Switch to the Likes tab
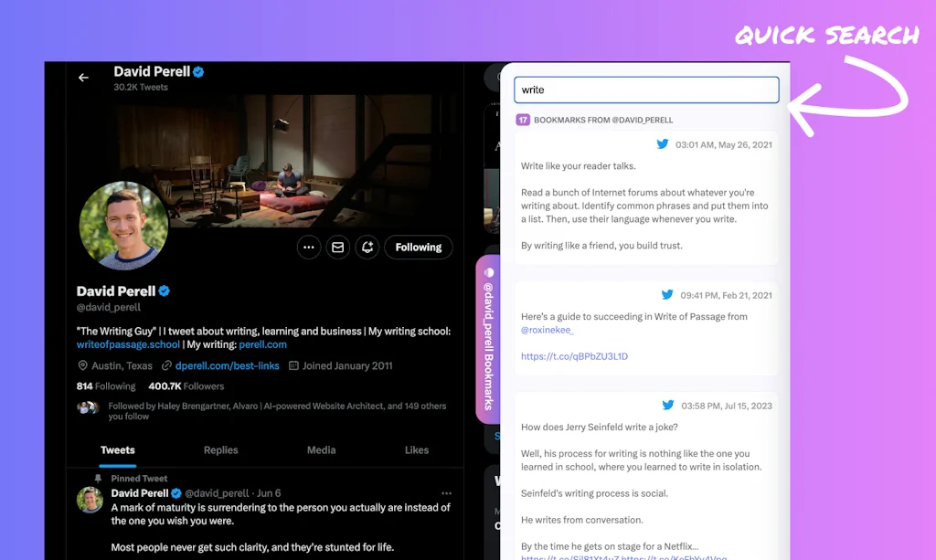 click(x=417, y=449)
